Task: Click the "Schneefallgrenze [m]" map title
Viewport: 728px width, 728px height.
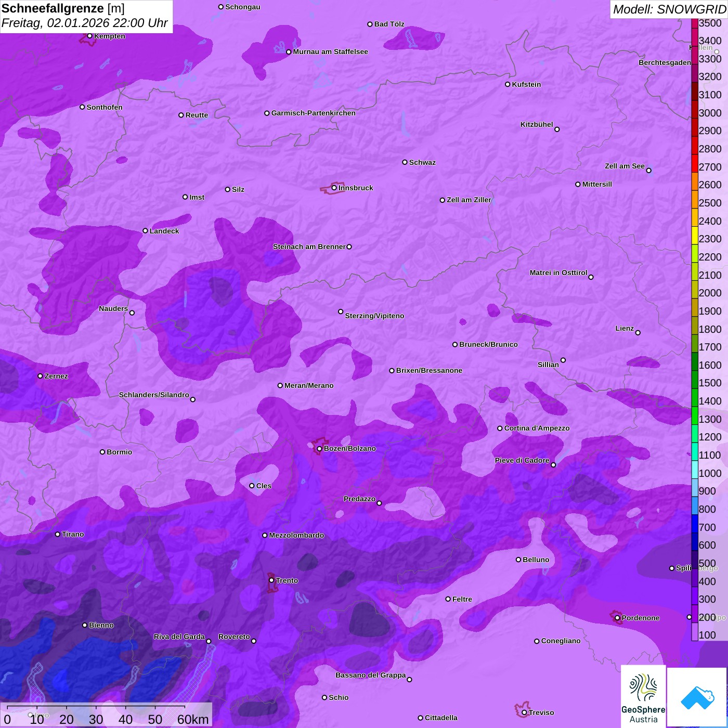Action: [x=63, y=8]
